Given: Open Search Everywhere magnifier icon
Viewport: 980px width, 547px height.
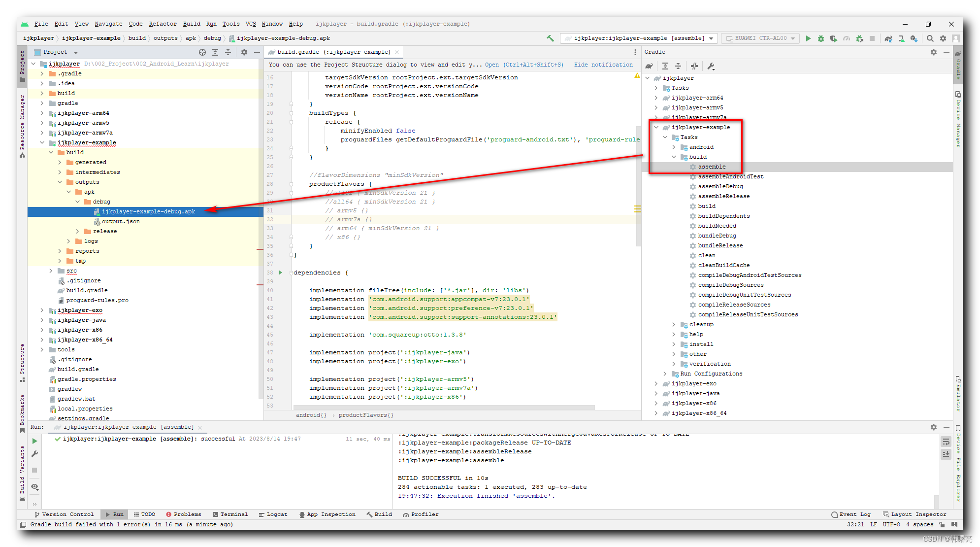Looking at the screenshot, I should coord(930,38).
